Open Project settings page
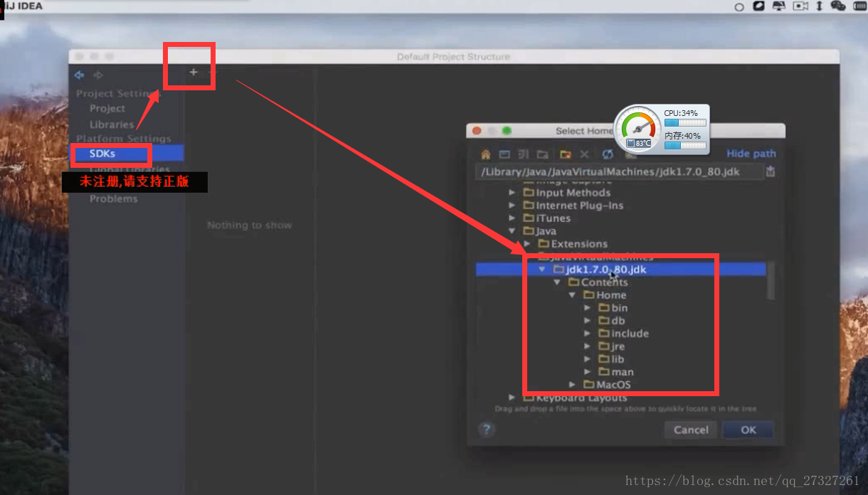Image resolution: width=868 pixels, height=495 pixels. click(107, 109)
